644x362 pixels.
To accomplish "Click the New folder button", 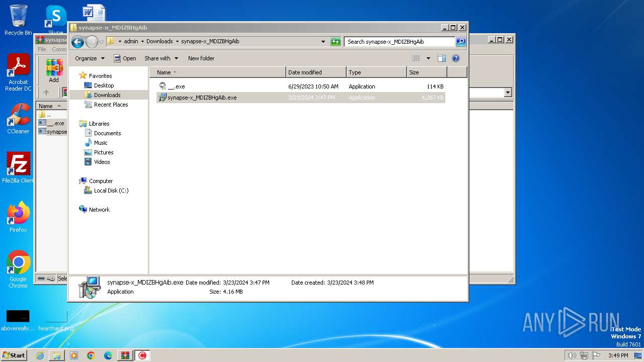I will pos(201,58).
